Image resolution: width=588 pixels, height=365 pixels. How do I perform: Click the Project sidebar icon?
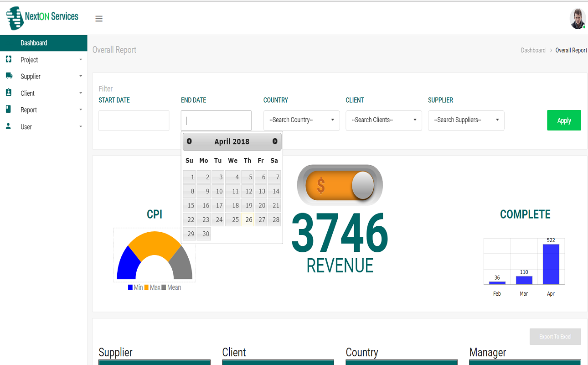(x=9, y=59)
